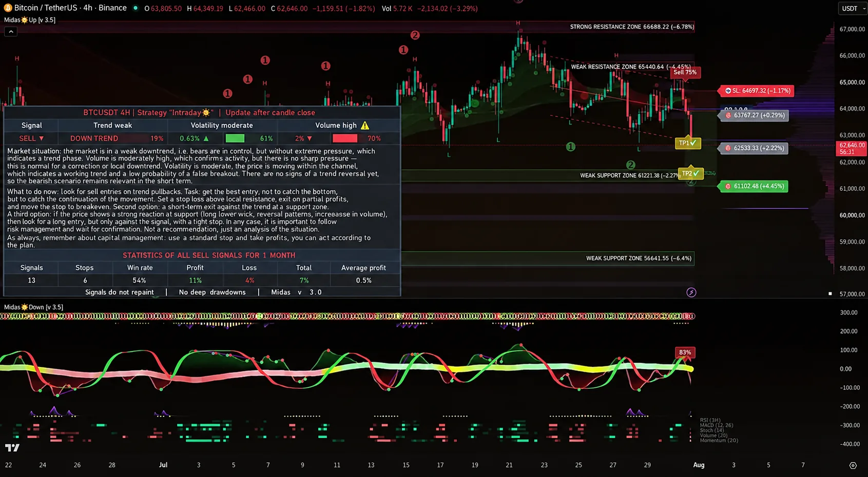Click the icon inside the SL price label
This screenshot has width=868, height=477.
tap(728, 91)
